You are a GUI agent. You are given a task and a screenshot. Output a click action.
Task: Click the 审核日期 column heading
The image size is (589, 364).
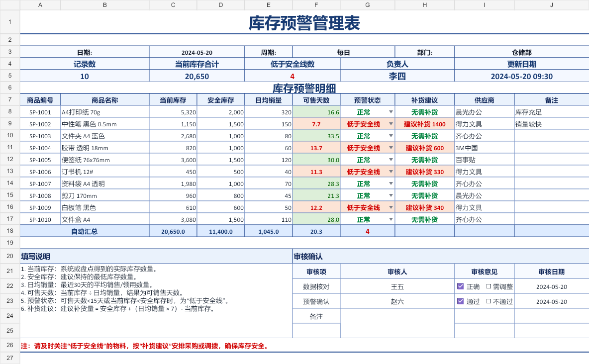[551, 272]
